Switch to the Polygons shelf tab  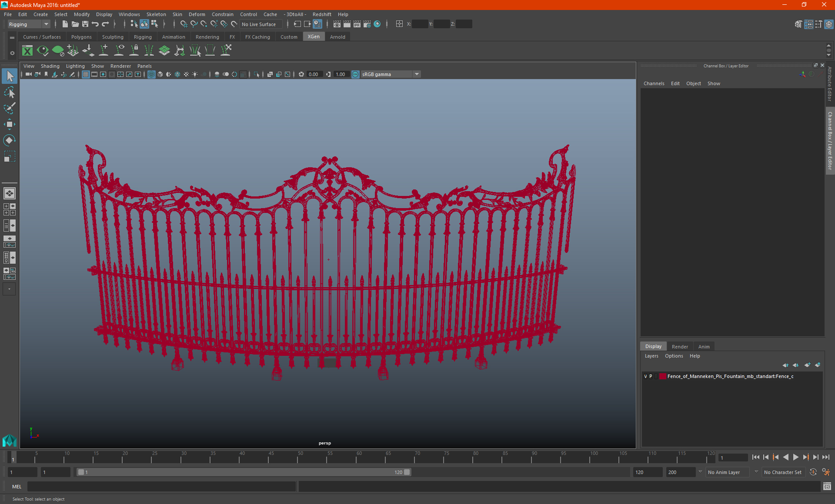pyautogui.click(x=81, y=37)
